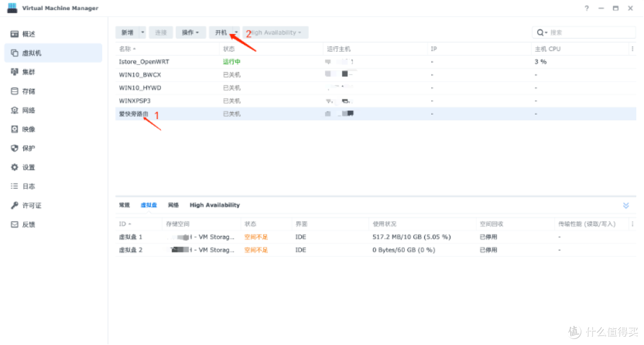644x345 pixels.
Task: Click 已停用 space reclaim for 虚拟盘 2
Action: tap(488, 250)
